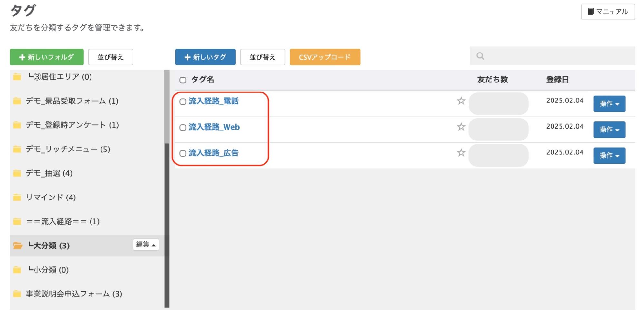The width and height of the screenshot is (644, 310).
Task: Click the search magnifier icon
Action: 480,56
